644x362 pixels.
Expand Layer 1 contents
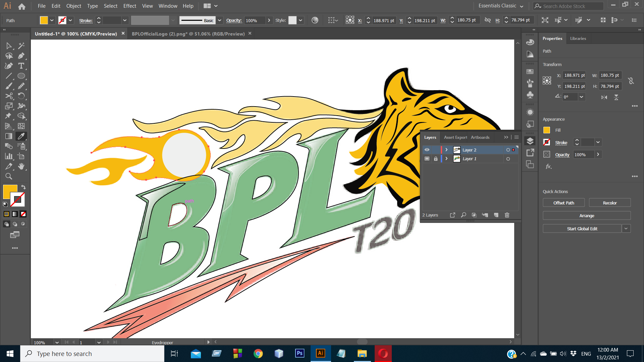click(446, 159)
